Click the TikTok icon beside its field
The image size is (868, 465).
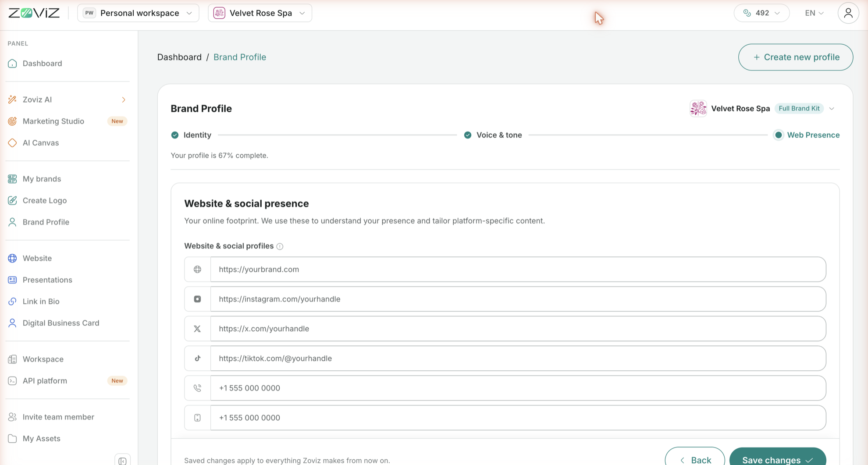coord(197,359)
